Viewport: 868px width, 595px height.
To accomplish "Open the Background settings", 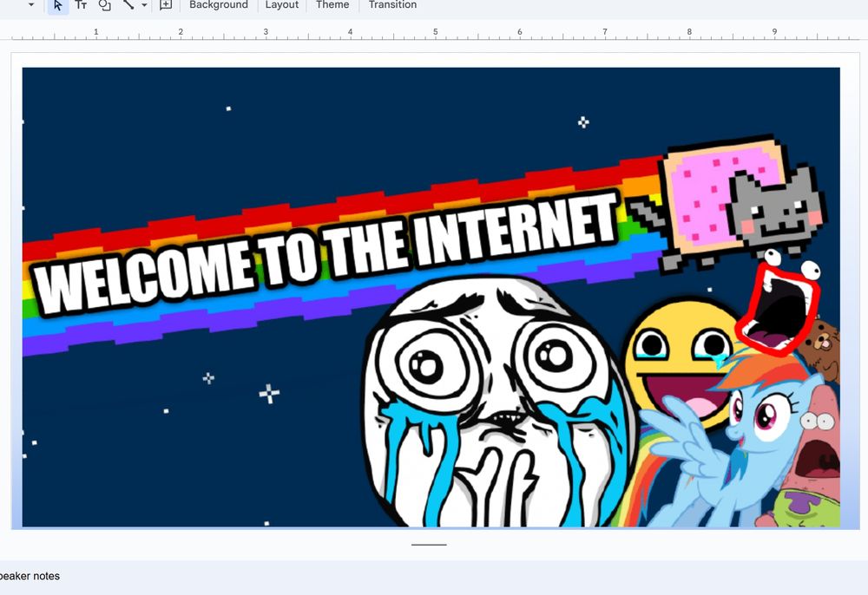I will (x=218, y=5).
